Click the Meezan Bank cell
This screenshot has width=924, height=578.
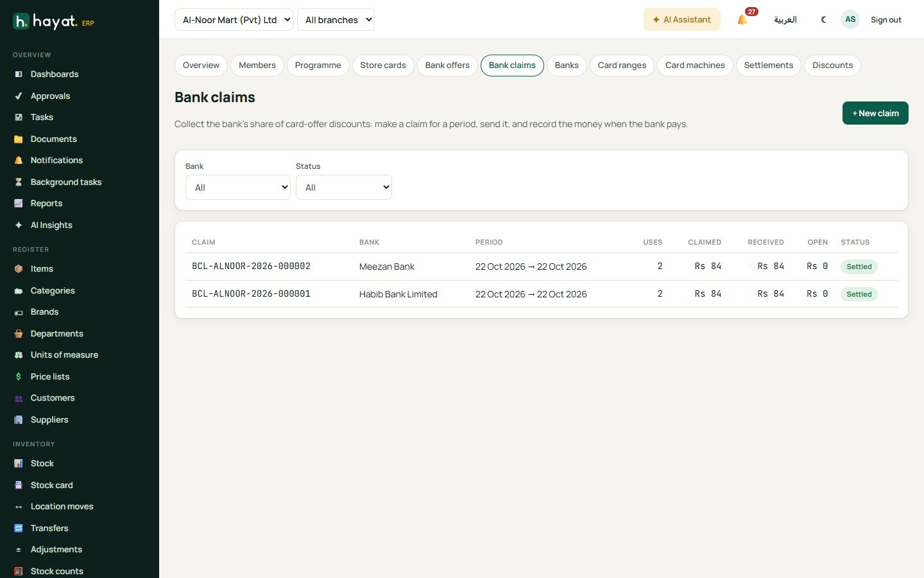387,267
